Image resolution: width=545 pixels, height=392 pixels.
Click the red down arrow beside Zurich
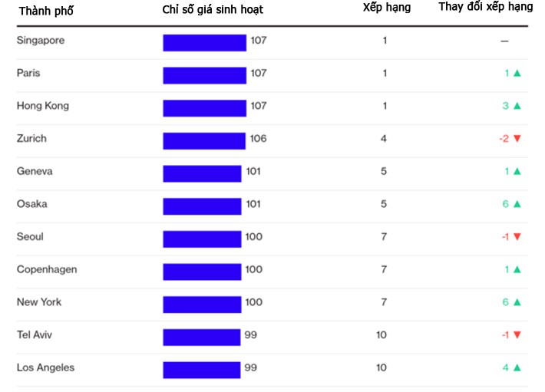[x=517, y=139]
